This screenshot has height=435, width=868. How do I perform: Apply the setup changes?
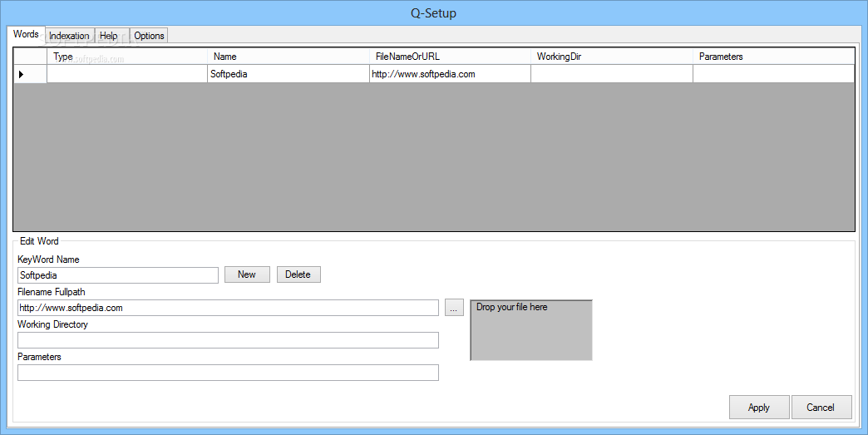pos(759,408)
